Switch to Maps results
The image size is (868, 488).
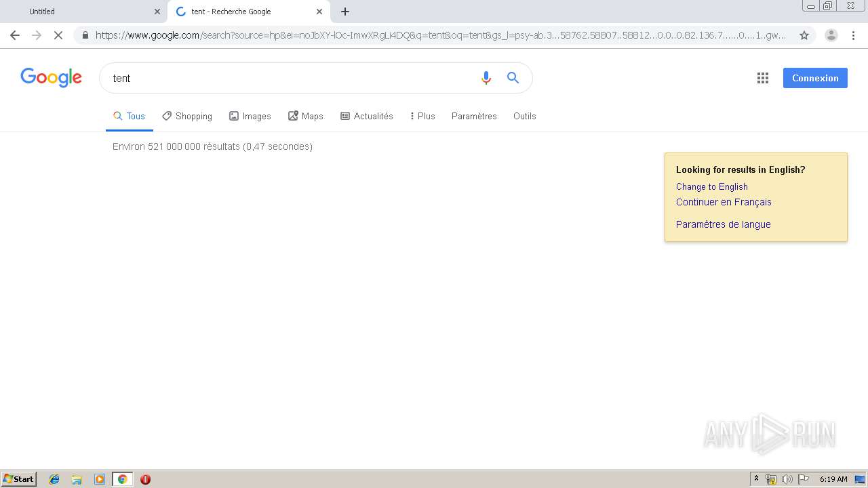coord(306,116)
